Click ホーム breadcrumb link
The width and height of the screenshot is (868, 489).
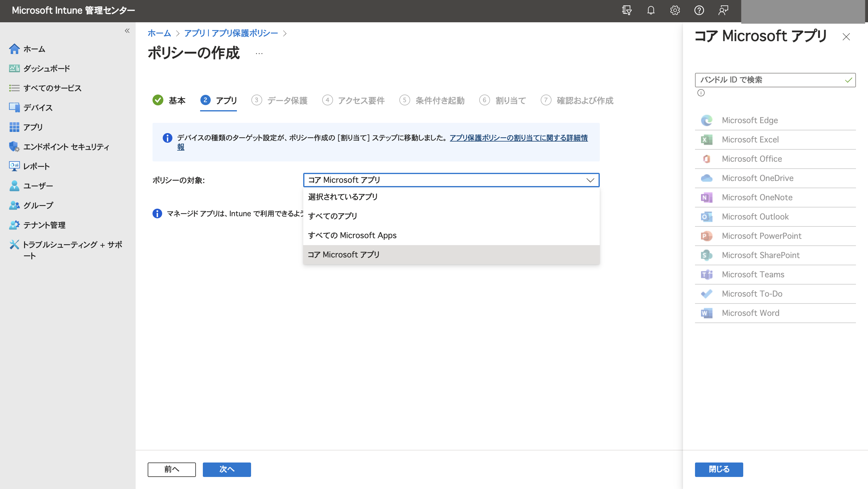click(x=159, y=33)
